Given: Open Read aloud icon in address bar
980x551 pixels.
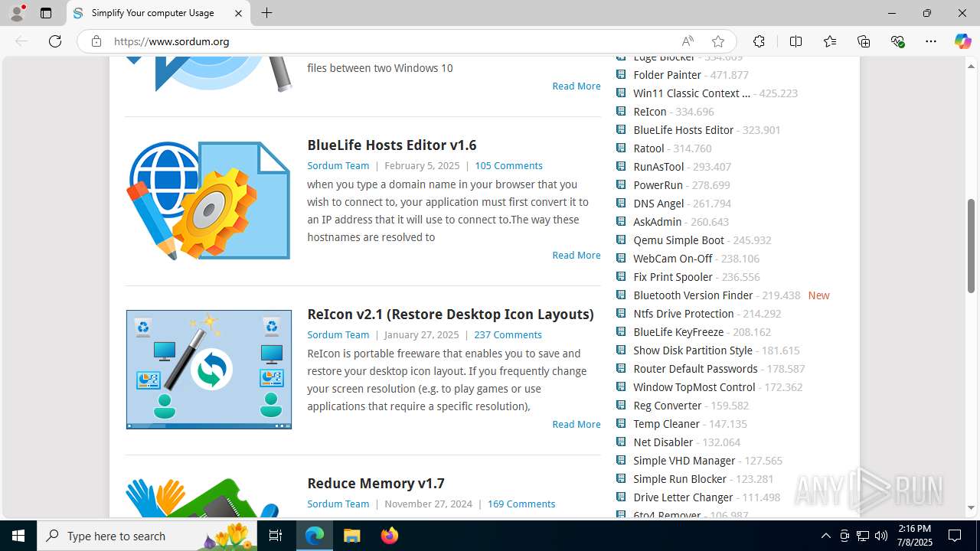Looking at the screenshot, I should tap(688, 41).
